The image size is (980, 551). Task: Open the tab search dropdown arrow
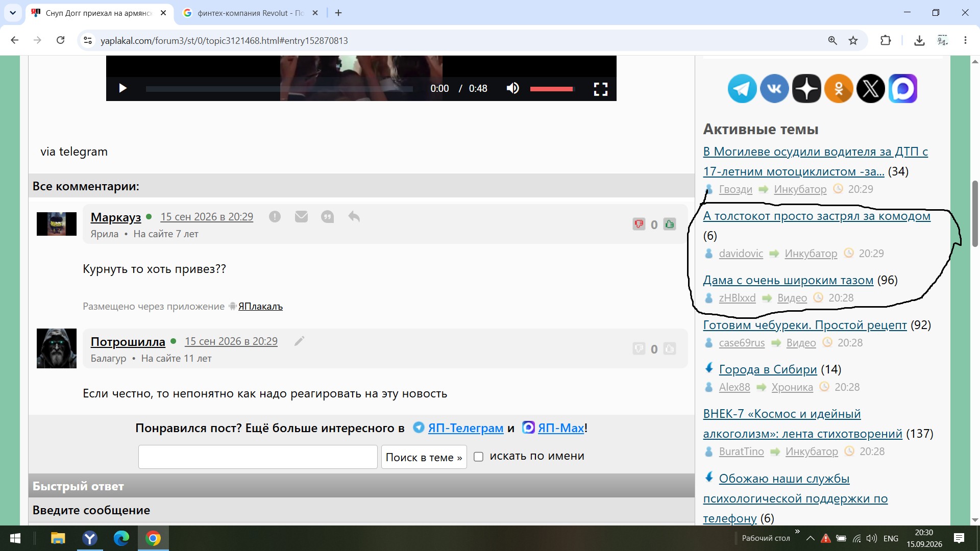click(13, 13)
